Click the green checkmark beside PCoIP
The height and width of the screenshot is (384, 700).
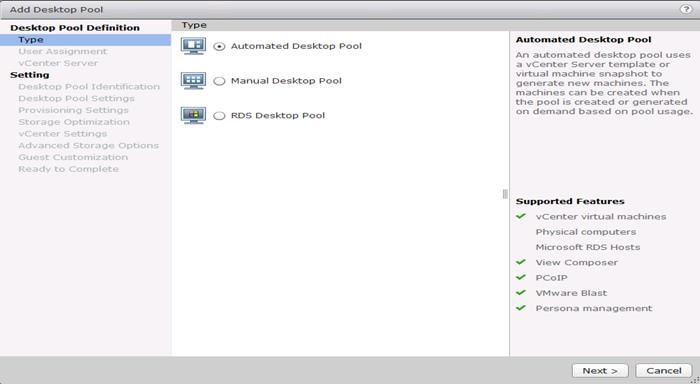521,277
